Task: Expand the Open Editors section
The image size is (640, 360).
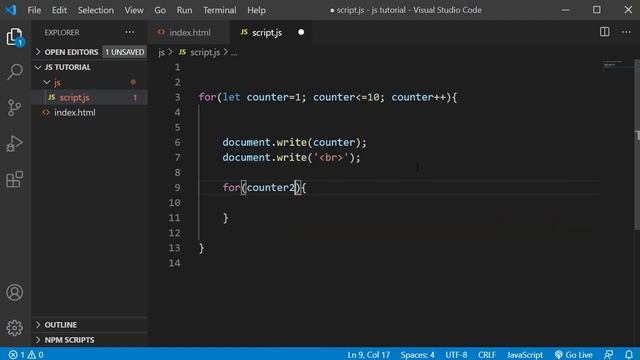Action: [90, 52]
